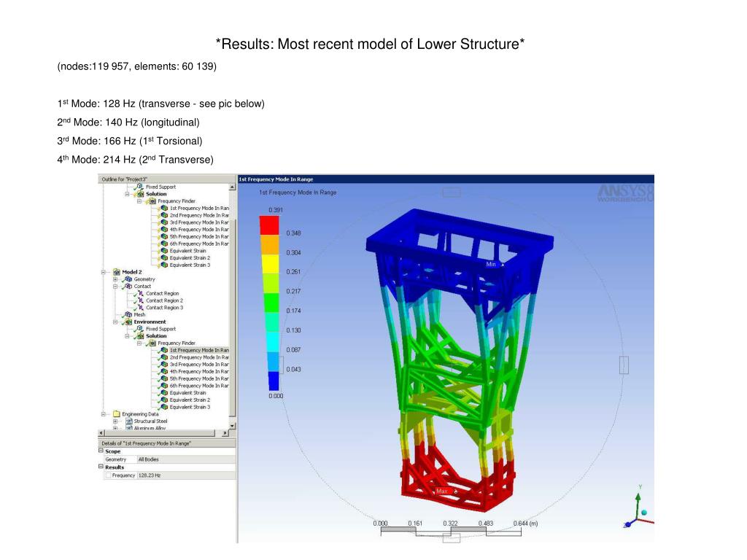
Task: Collapse Frequency Finder under Model 2
Action: pos(139,343)
